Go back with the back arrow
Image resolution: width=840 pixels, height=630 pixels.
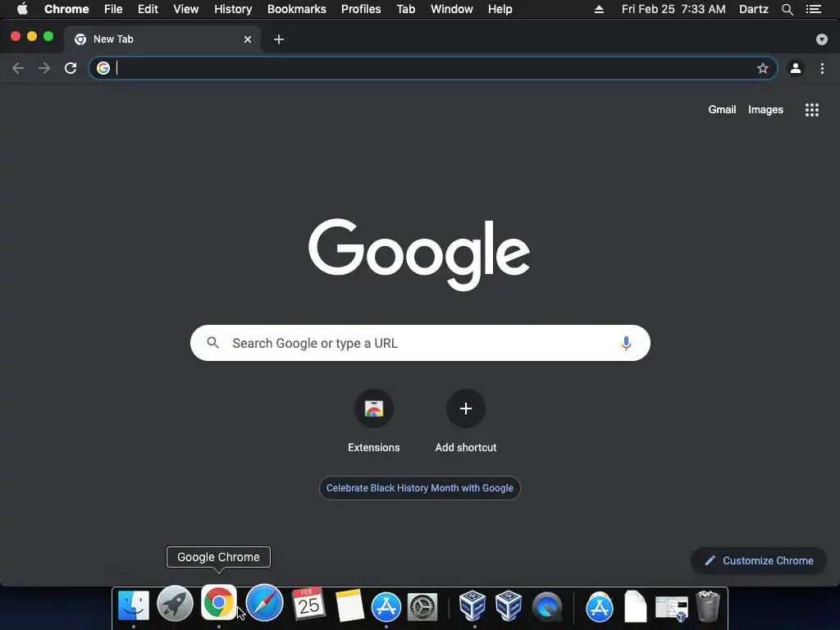(18, 68)
